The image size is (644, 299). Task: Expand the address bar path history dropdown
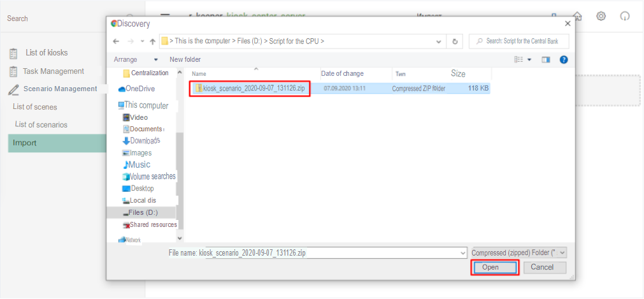tap(439, 41)
